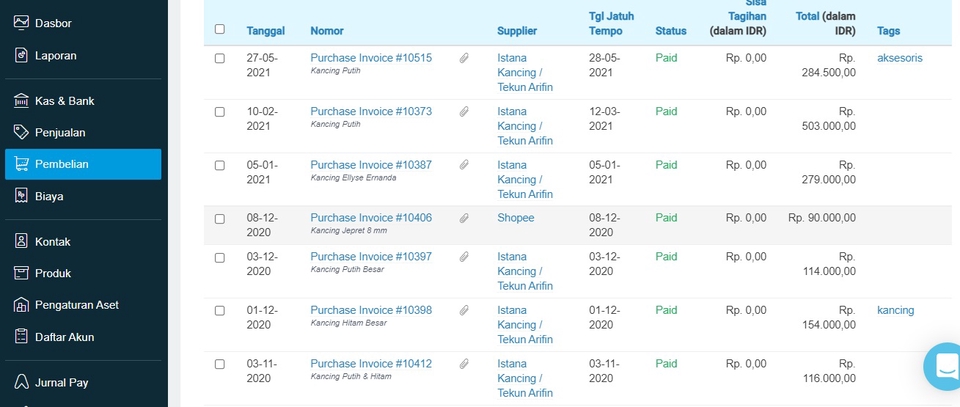Viewport: 960px width, 407px height.
Task: Go to Produk in sidebar
Action: [x=52, y=273]
